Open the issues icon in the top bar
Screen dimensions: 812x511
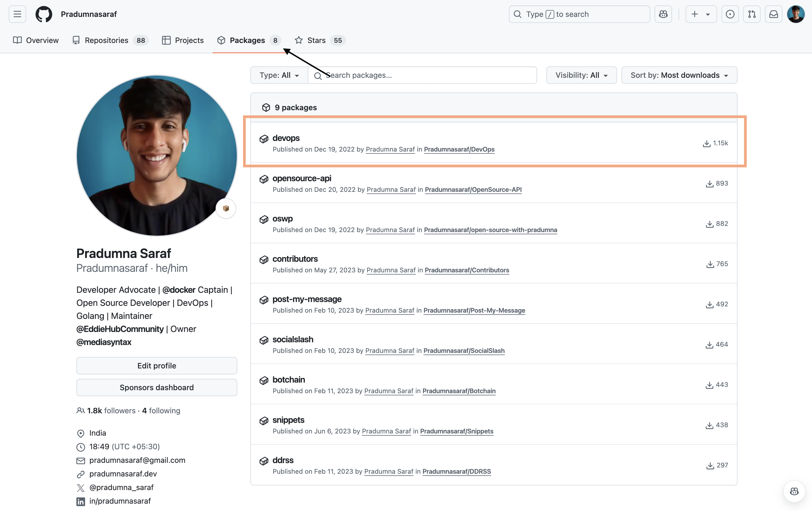730,14
